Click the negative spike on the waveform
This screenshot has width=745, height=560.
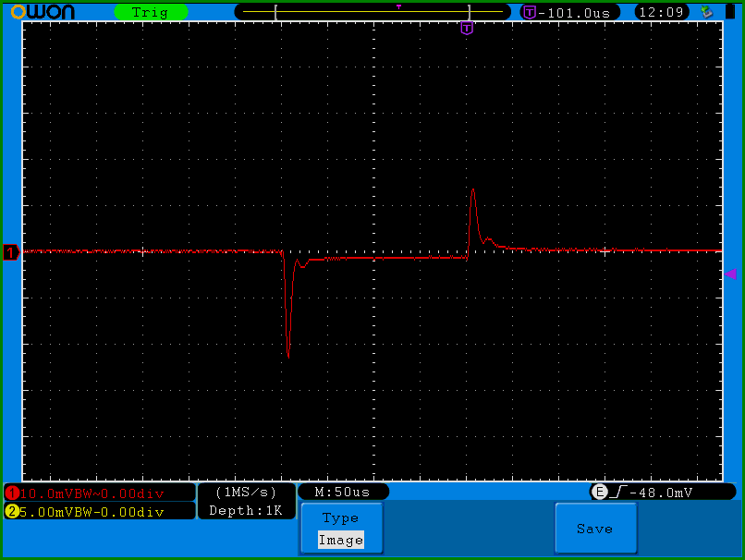[288, 307]
